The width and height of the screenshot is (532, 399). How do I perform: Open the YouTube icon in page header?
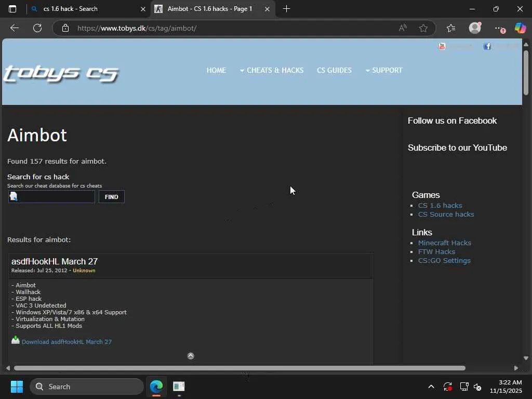click(x=442, y=46)
